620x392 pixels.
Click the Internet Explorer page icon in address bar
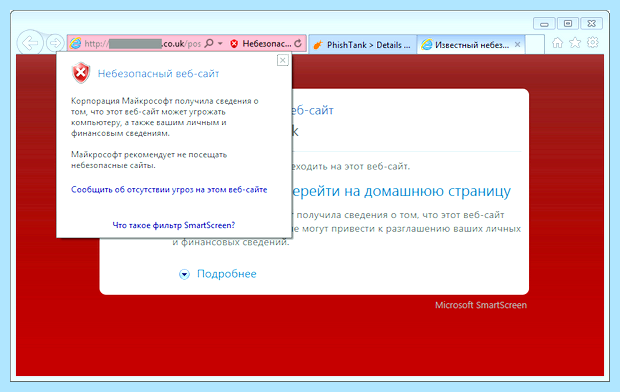pyautogui.click(x=75, y=44)
